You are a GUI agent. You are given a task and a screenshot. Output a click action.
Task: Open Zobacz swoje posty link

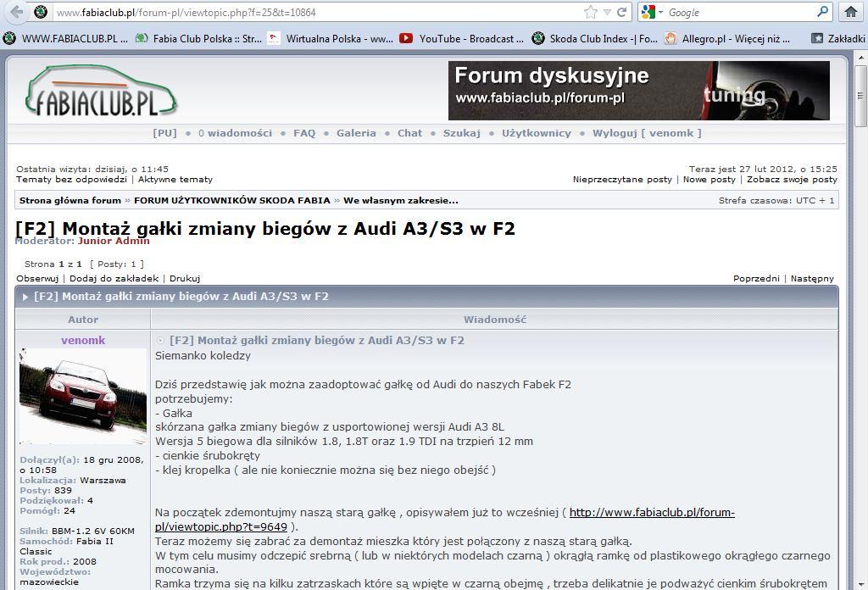coord(792,180)
